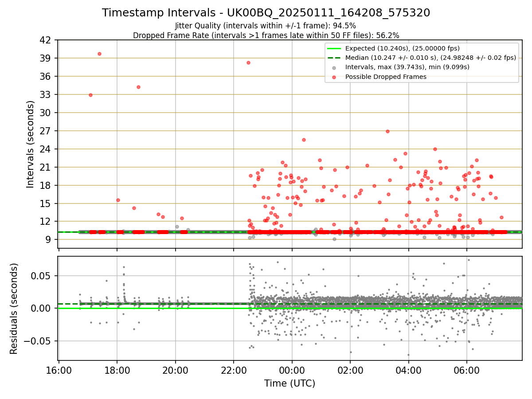
Task: Click the red outlier near 27 seconds after 03:00
Action: 387,131
